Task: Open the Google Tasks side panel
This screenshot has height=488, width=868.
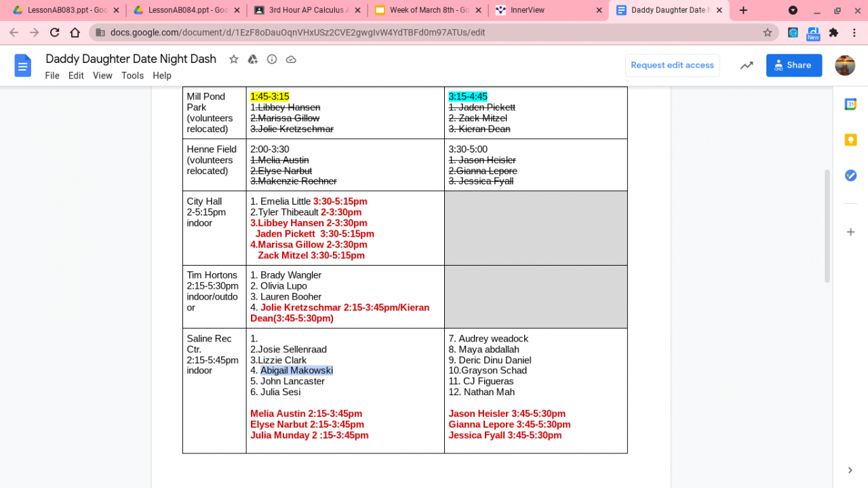Action: (x=850, y=175)
